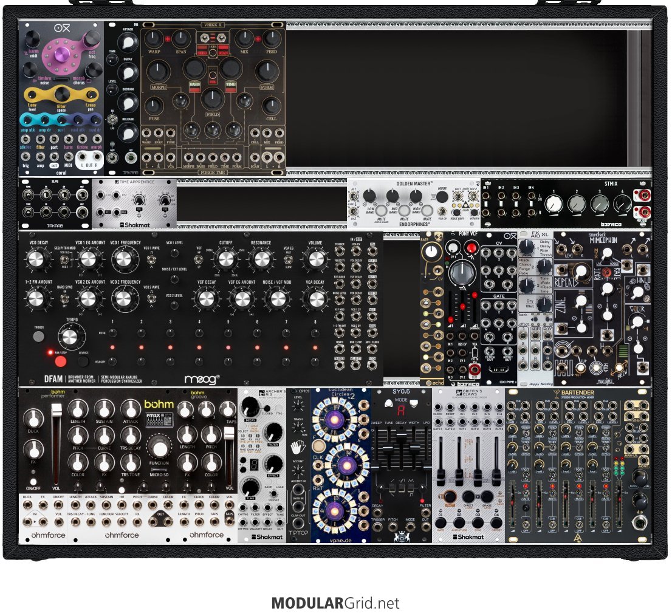Toggle the HARD SYNC switch on DFAM
The image size is (672, 616).
point(65,298)
